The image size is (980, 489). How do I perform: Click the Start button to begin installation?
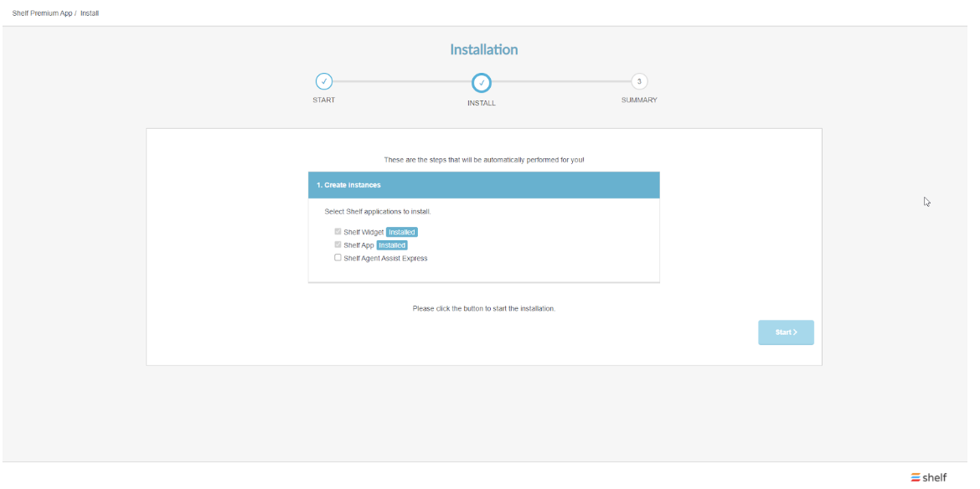(x=786, y=332)
